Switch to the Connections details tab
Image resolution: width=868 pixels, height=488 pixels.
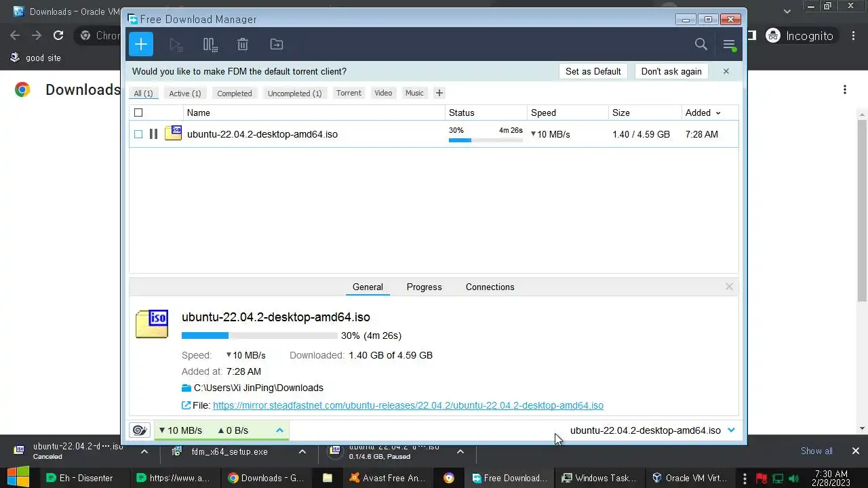[490, 287]
